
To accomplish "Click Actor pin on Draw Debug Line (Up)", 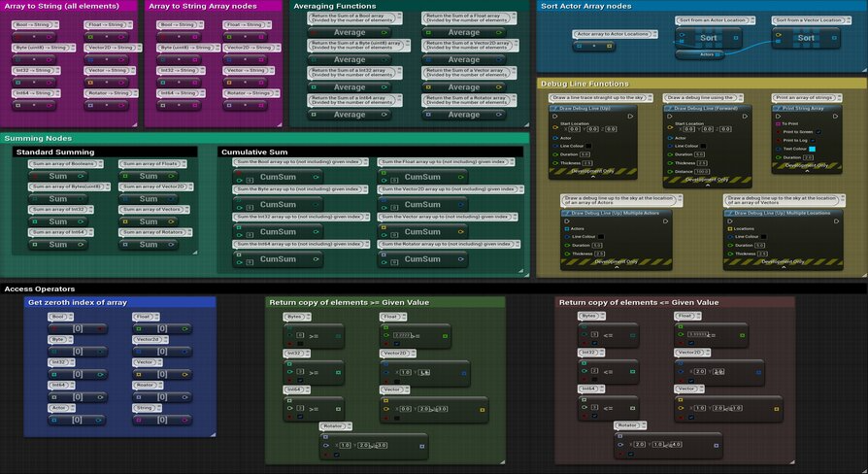I will coord(555,138).
